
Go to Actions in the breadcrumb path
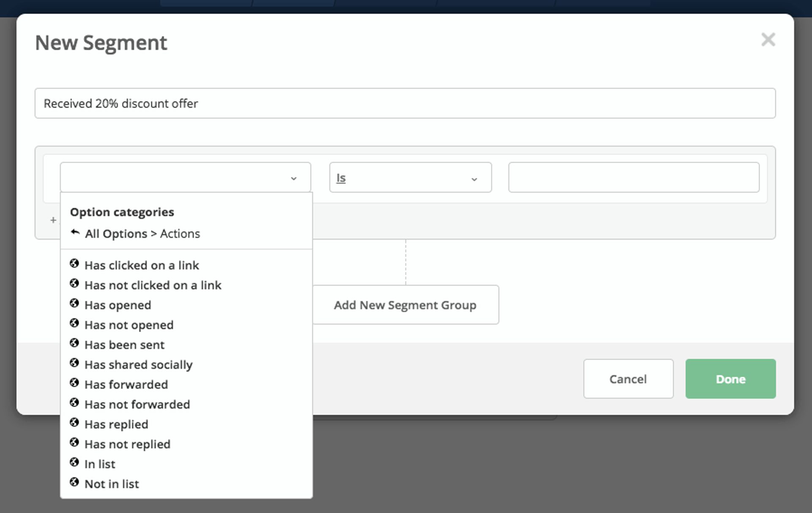180,233
